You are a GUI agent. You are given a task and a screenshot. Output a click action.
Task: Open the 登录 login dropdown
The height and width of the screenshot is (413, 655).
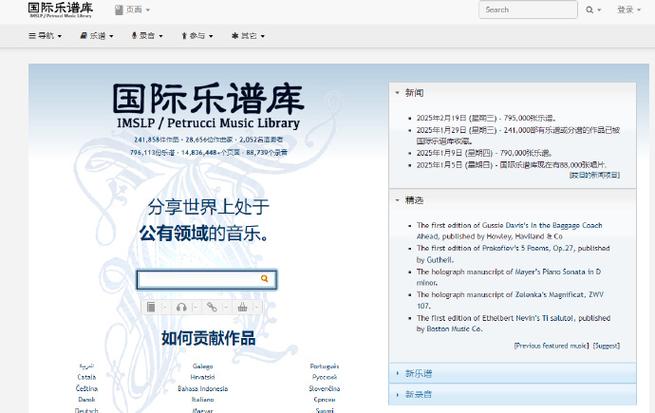[628, 10]
